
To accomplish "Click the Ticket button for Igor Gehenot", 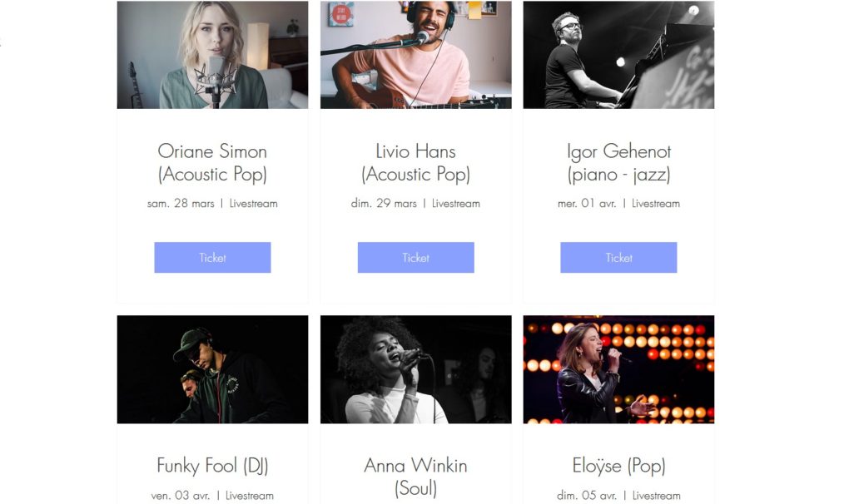I will pyautogui.click(x=618, y=258).
